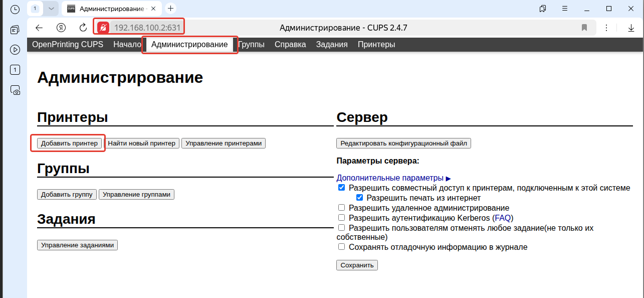
Task: Open the Начало nav item
Action: (x=127, y=45)
